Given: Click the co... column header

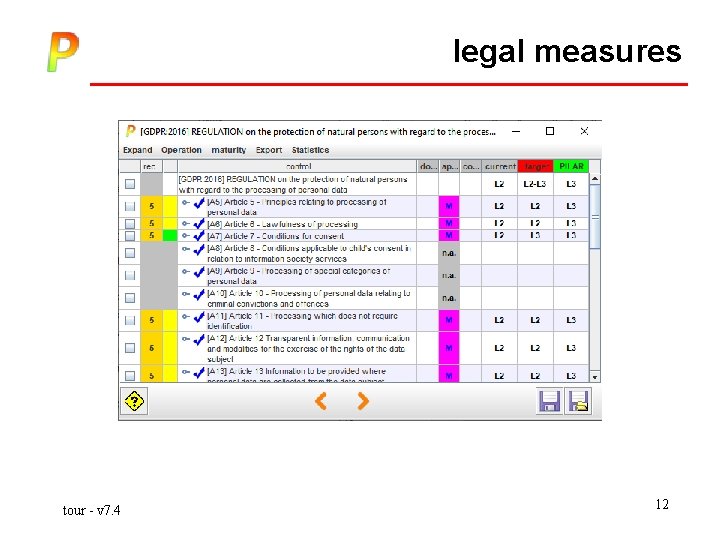Looking at the screenshot, I should (471, 166).
